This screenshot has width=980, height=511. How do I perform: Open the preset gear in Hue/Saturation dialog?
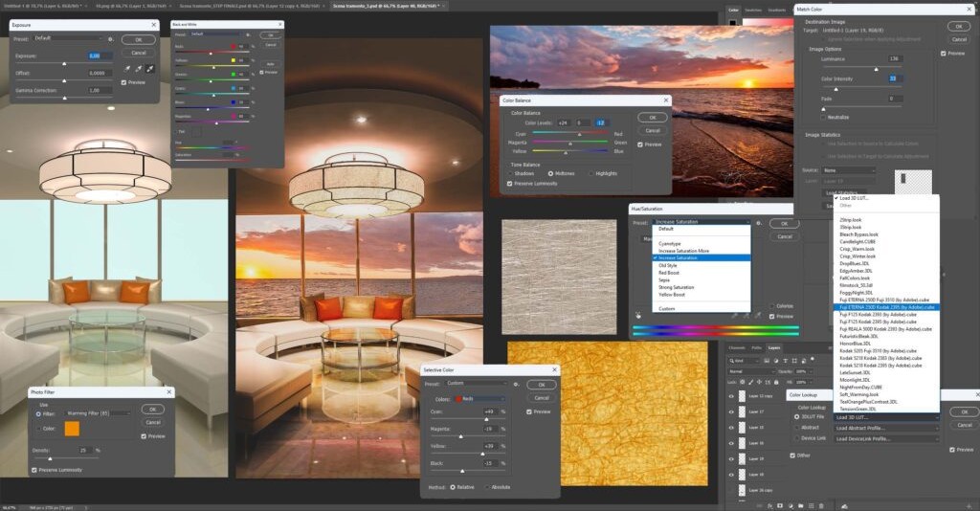click(x=759, y=223)
